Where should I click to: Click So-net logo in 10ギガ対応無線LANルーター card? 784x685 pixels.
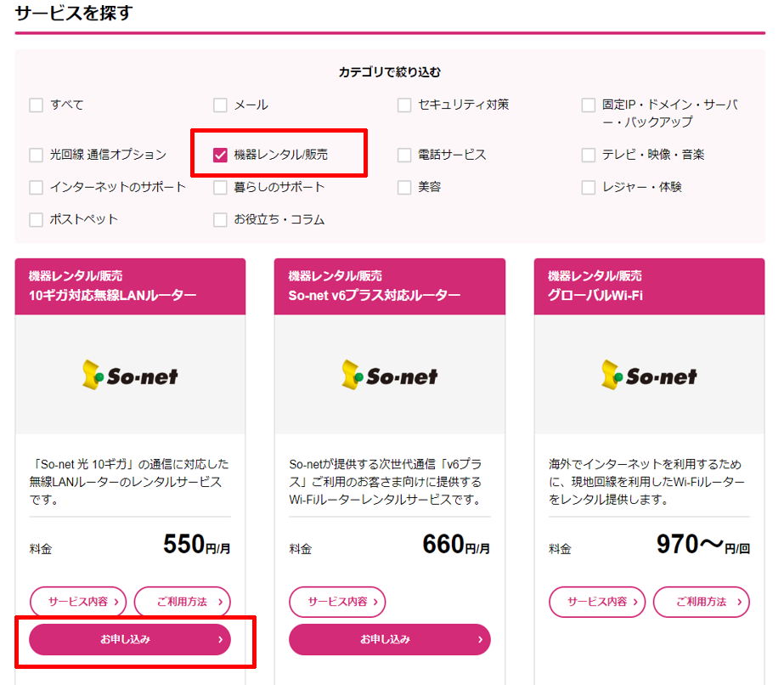[x=130, y=375]
